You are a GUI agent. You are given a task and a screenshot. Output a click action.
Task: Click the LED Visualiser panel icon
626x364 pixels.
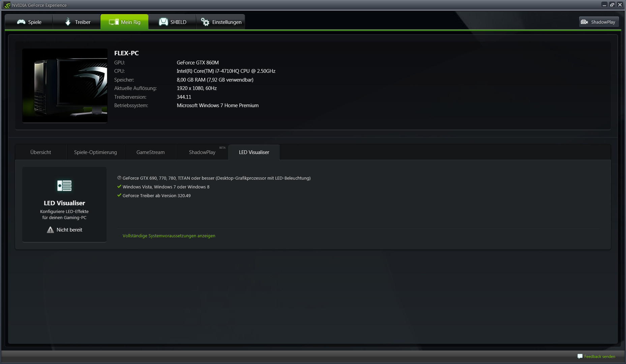[64, 186]
